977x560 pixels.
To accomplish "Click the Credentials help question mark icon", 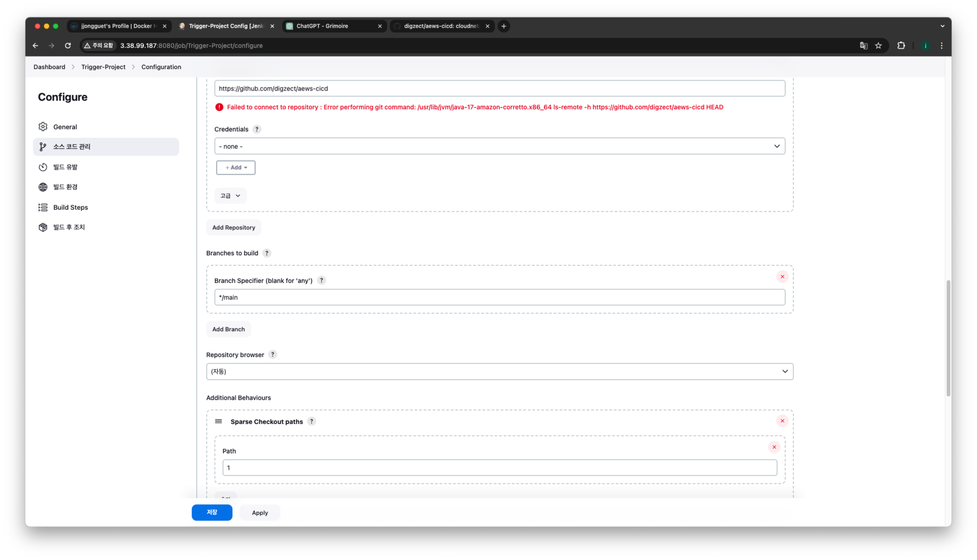I will point(257,129).
